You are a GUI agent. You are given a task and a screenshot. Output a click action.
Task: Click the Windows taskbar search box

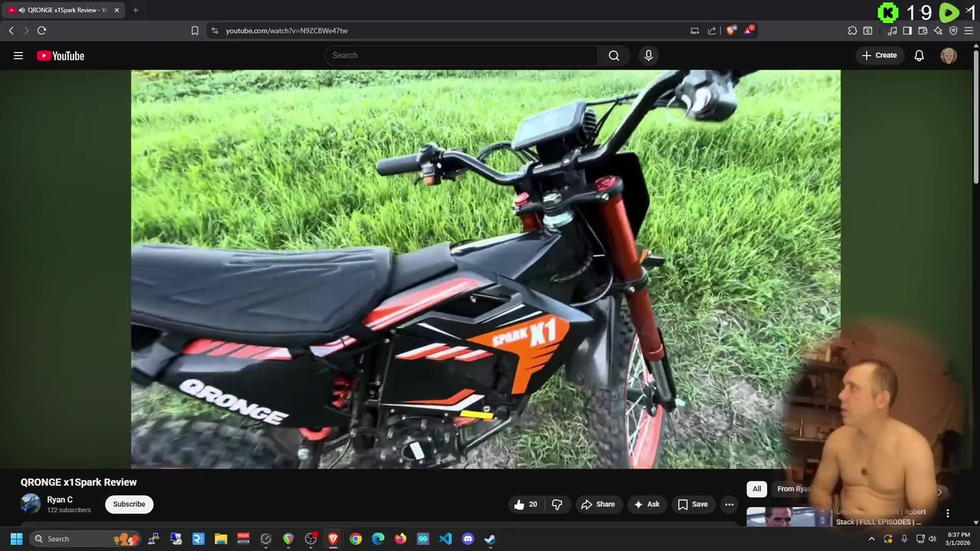[84, 539]
